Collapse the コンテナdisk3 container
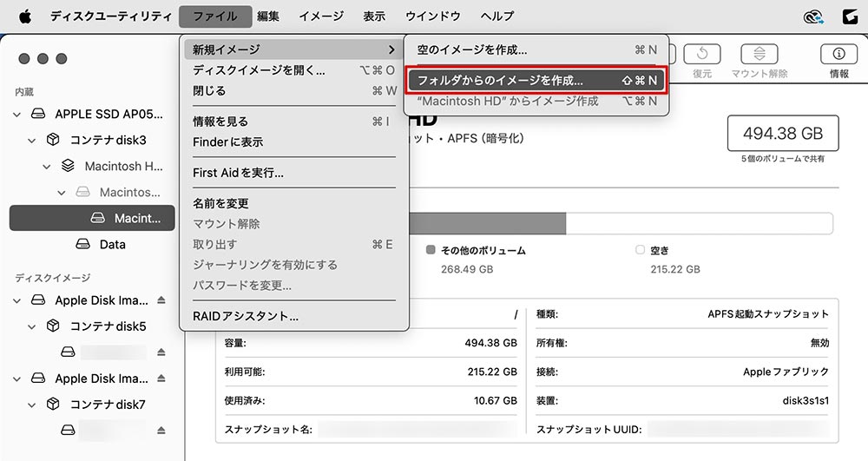 (x=33, y=140)
